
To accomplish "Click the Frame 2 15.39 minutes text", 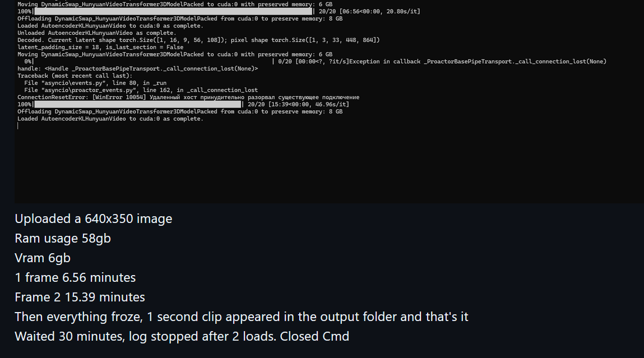I will [x=80, y=297].
